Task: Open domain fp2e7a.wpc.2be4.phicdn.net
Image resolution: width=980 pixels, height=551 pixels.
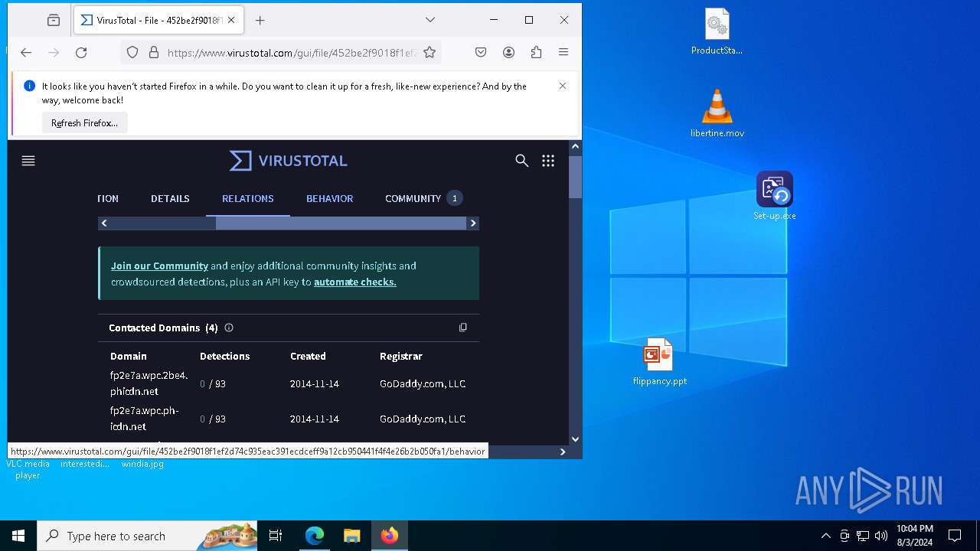Action: (149, 383)
